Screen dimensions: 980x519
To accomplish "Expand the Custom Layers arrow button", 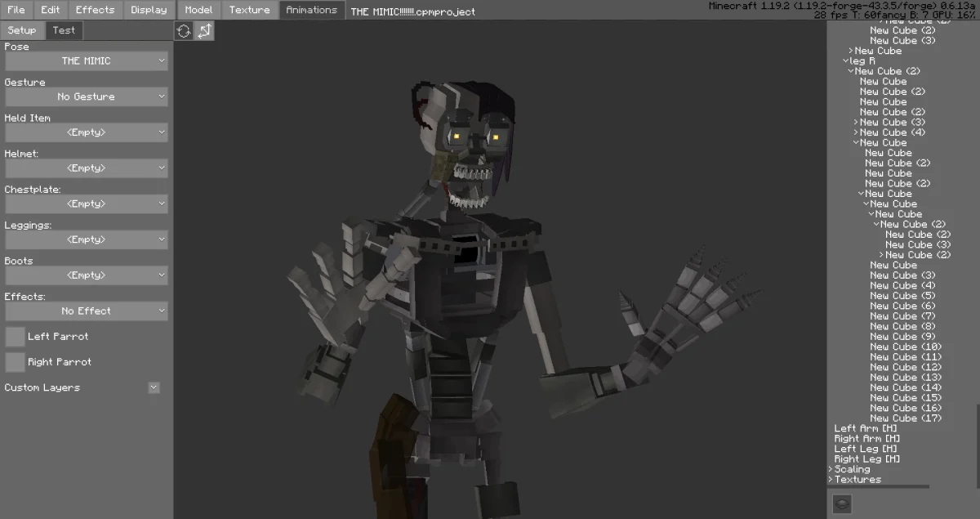I will (x=154, y=387).
